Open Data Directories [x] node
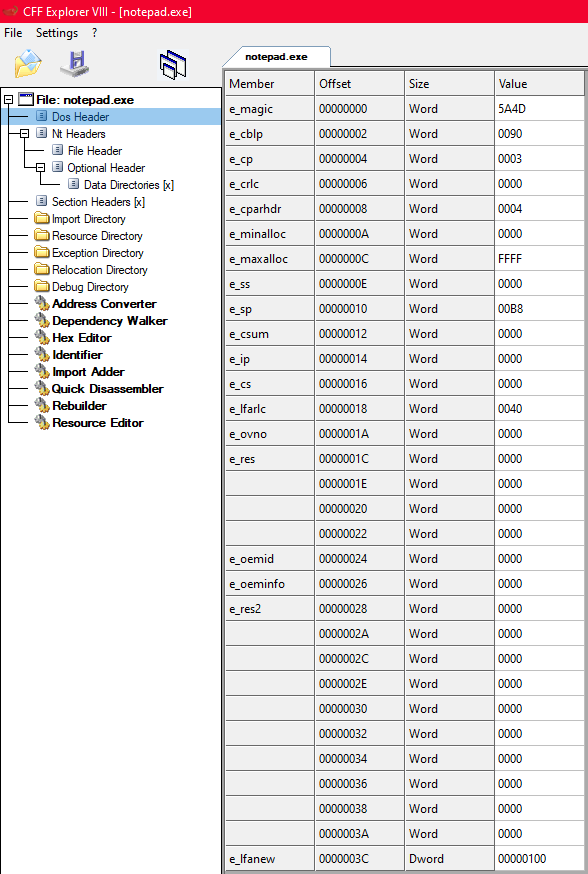The width and height of the screenshot is (588, 874). [x=129, y=185]
